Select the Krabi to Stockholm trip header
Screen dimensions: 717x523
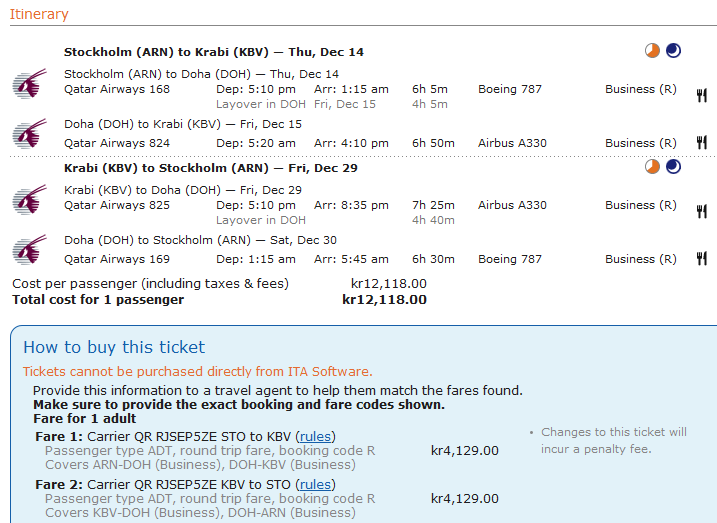coord(211,168)
